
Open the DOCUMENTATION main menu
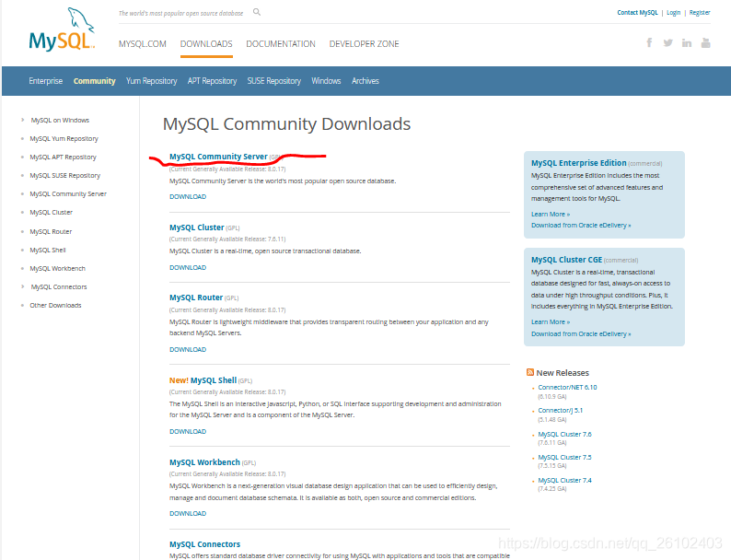(x=281, y=44)
